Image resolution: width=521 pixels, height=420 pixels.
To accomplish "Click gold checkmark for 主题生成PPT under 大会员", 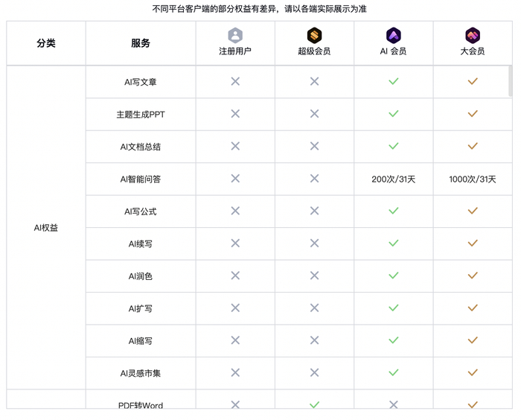I will click(473, 114).
